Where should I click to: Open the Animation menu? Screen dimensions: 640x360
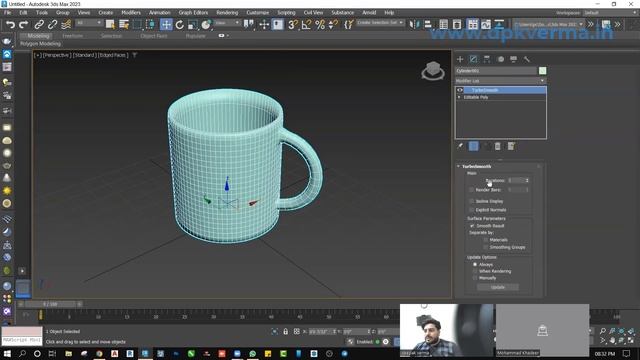(x=160, y=13)
